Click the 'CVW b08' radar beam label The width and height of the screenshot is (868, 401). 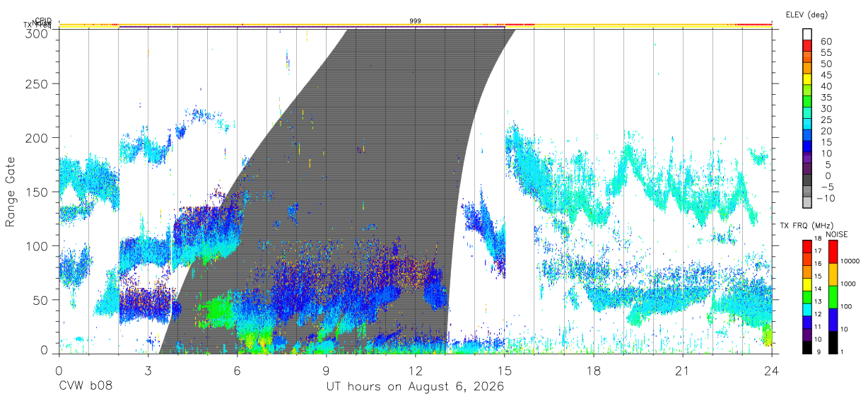click(86, 387)
